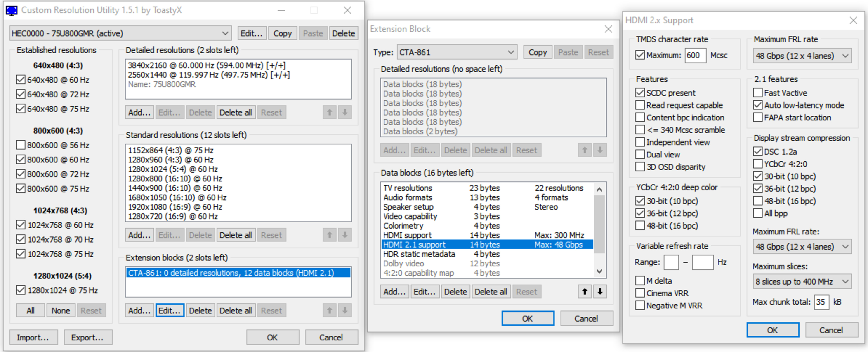This screenshot has width=868, height=352.
Task: Click scroll-down arrow in Data blocks list
Action: [x=599, y=271]
